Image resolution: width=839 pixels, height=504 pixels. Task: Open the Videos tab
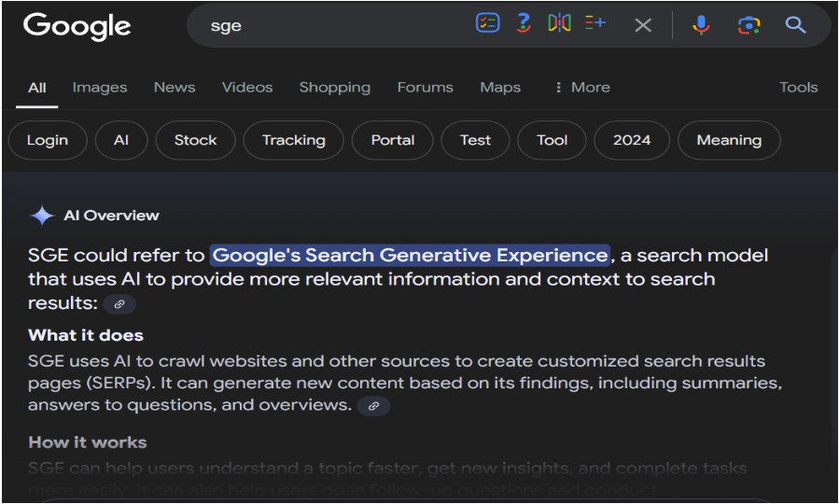click(x=247, y=87)
